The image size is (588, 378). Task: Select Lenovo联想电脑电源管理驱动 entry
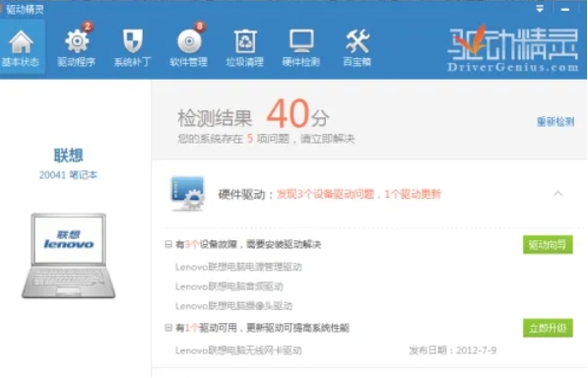click(238, 267)
